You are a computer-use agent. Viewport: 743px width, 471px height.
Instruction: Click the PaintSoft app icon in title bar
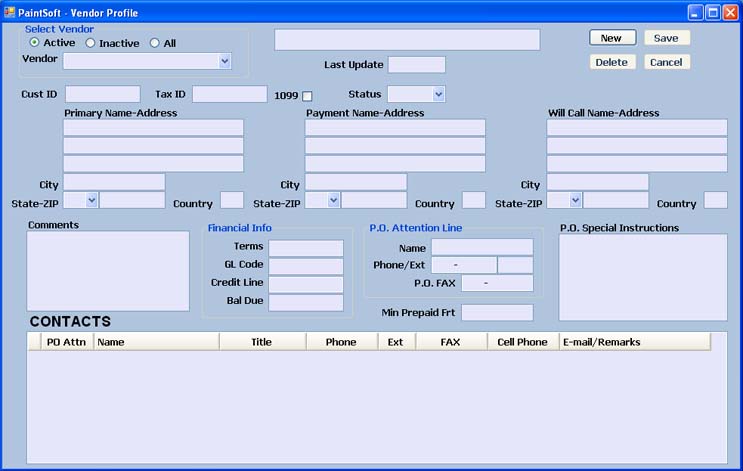9,12
